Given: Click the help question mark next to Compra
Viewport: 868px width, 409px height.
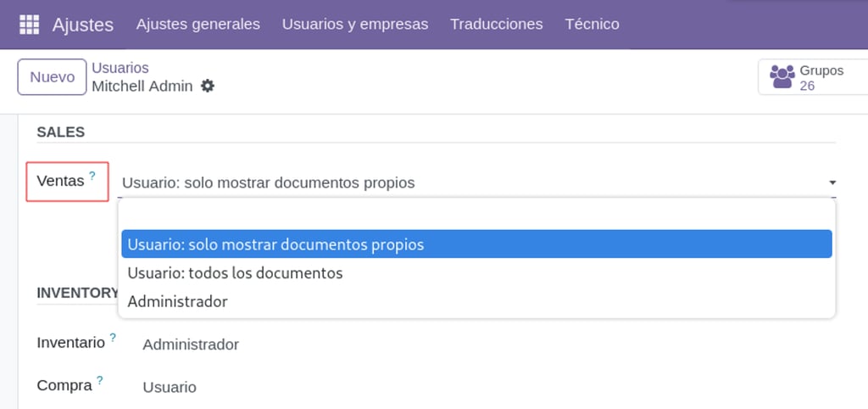Looking at the screenshot, I should 100,380.
